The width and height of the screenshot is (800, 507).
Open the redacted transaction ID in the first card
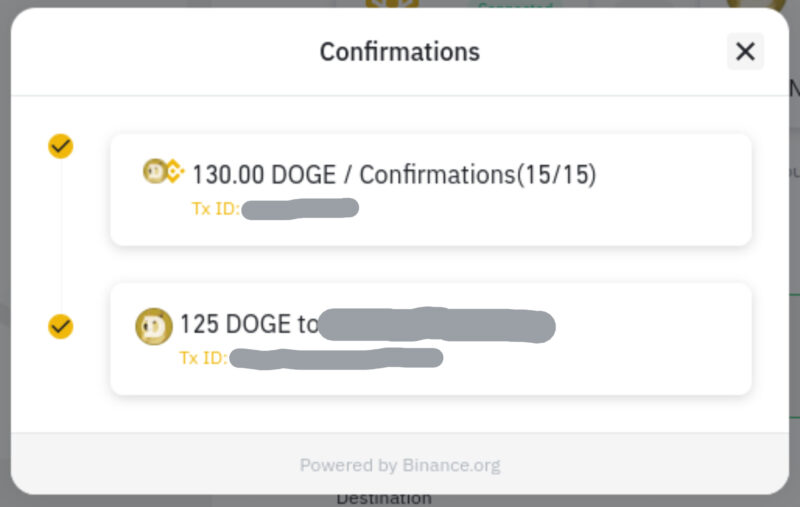pyautogui.click(x=300, y=209)
